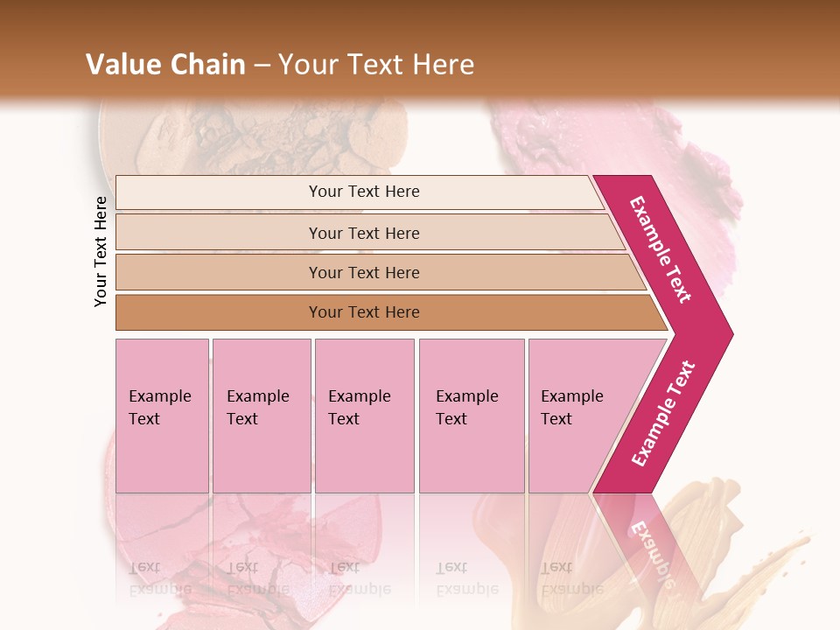Image resolution: width=840 pixels, height=630 pixels.
Task: Select the first pink Example Text box
Action: click(163, 416)
